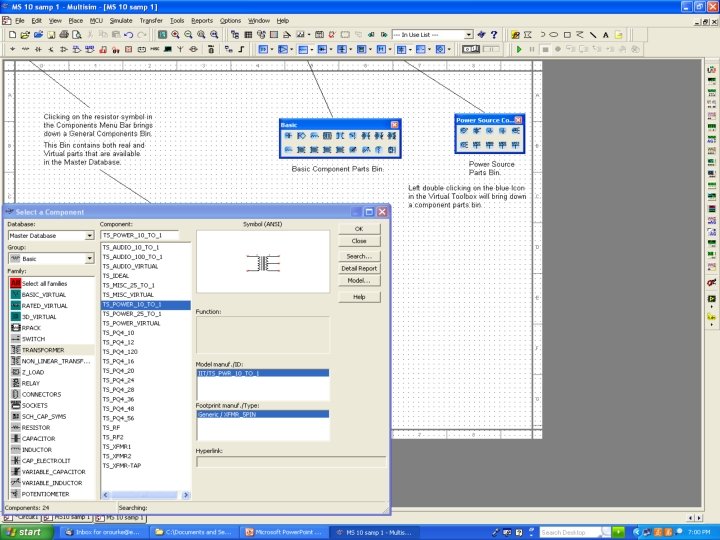Image resolution: width=720 pixels, height=540 pixels.
Task: Click the yellow comment note icon
Action: [619, 35]
